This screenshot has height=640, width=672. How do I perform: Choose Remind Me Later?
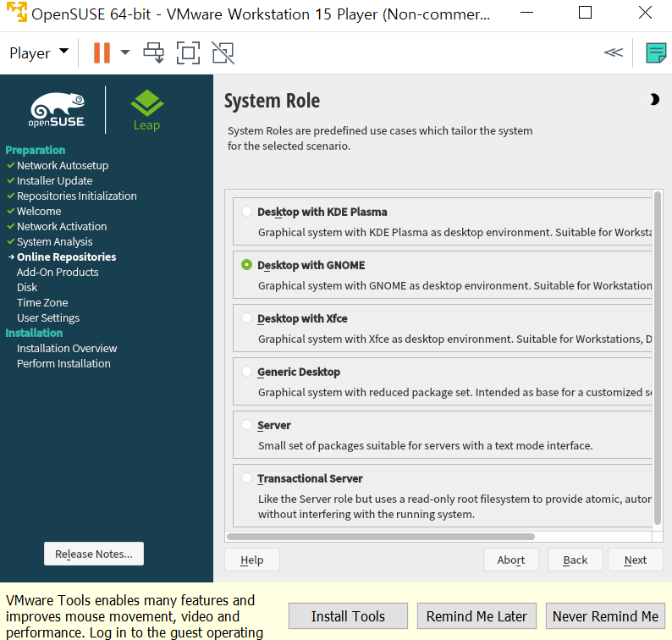tap(476, 616)
